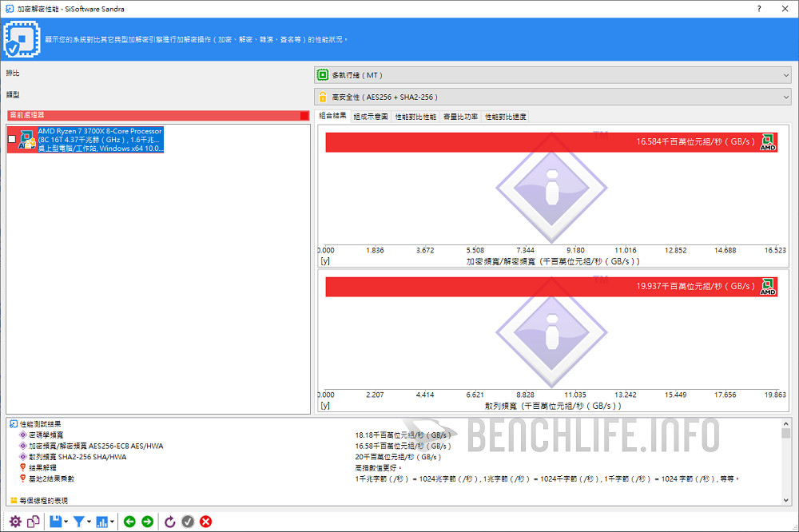Go back with the green left arrow
799x532 pixels.
129,522
